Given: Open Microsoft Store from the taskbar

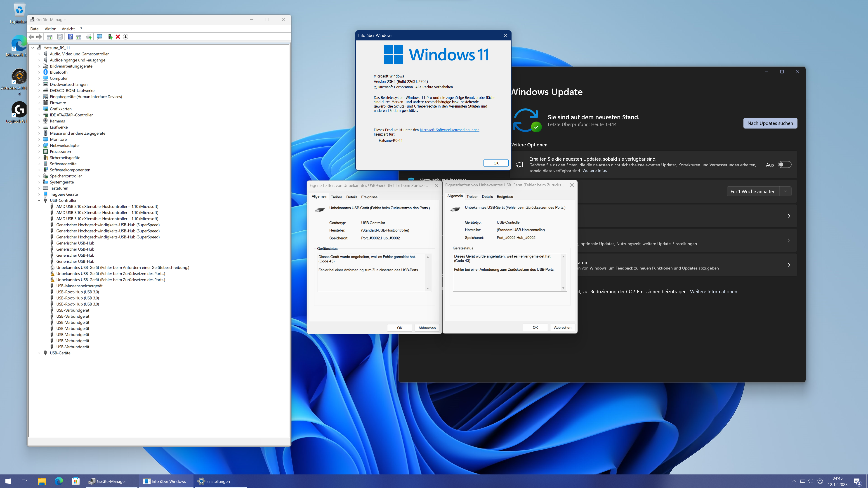Looking at the screenshot, I should tap(75, 481).
